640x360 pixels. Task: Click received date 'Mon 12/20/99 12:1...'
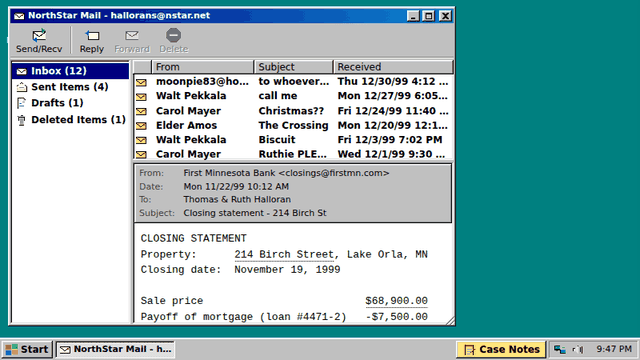[x=393, y=125]
